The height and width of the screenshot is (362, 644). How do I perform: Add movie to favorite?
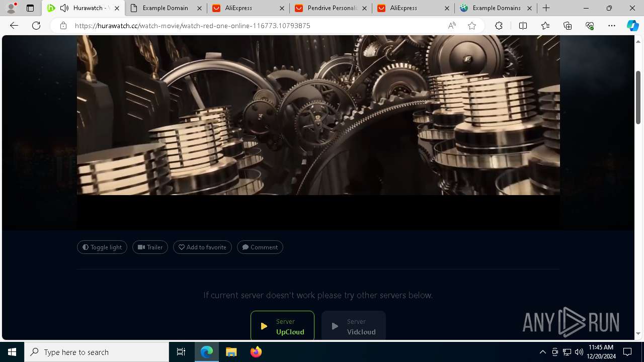click(202, 247)
